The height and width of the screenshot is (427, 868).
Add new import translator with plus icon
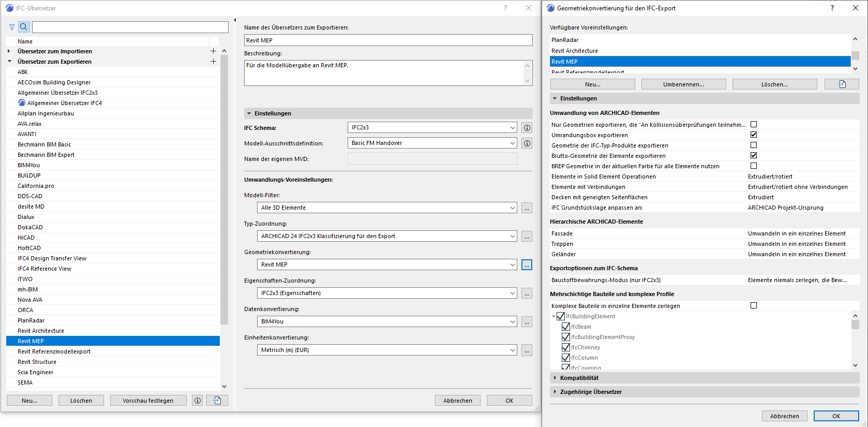(213, 51)
